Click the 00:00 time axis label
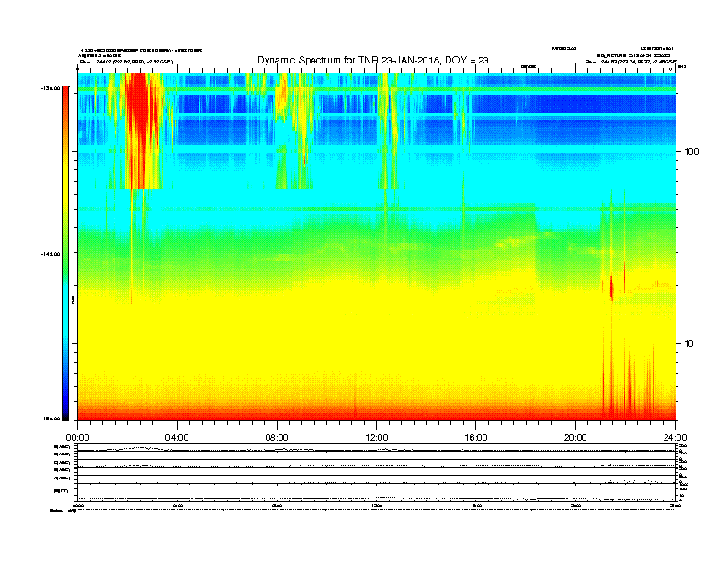This screenshot has width=728, height=563. click(x=77, y=438)
